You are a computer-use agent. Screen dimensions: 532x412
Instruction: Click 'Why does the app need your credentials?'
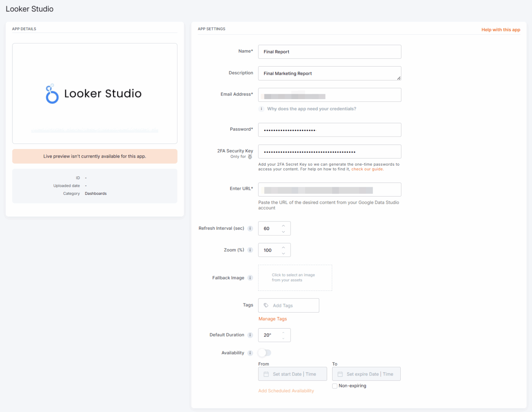click(311, 109)
